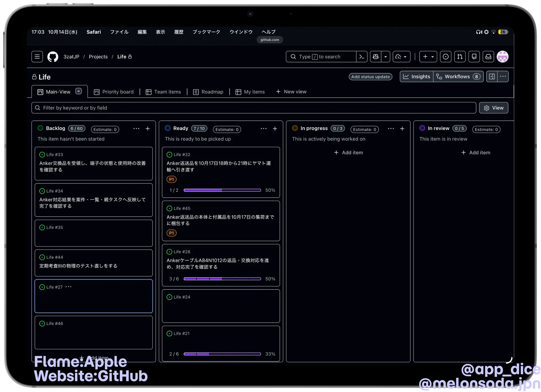The image size is (541, 392).
Task: Click the open-issue status icon on Life #45
Action: point(169,208)
